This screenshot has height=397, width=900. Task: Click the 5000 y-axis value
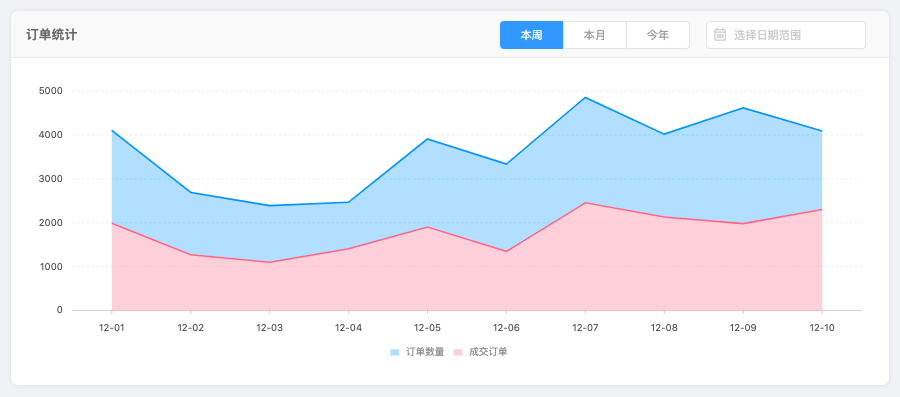(51, 91)
